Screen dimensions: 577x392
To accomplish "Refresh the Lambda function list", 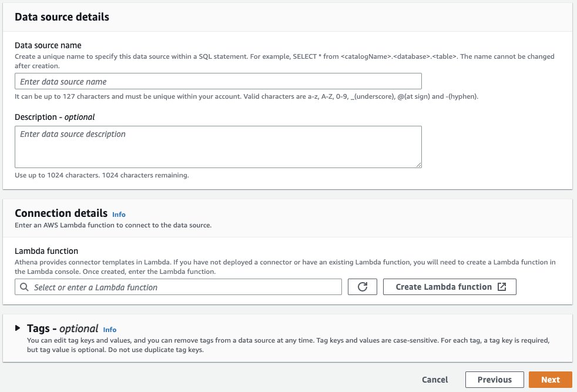I will 362,287.
